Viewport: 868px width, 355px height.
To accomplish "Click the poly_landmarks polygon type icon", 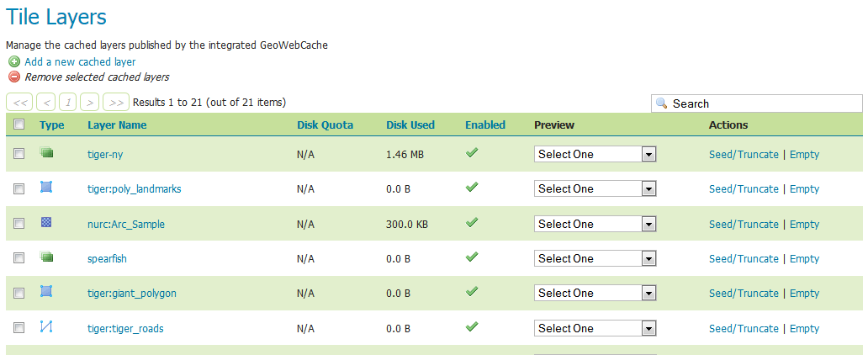I will pos(46,188).
